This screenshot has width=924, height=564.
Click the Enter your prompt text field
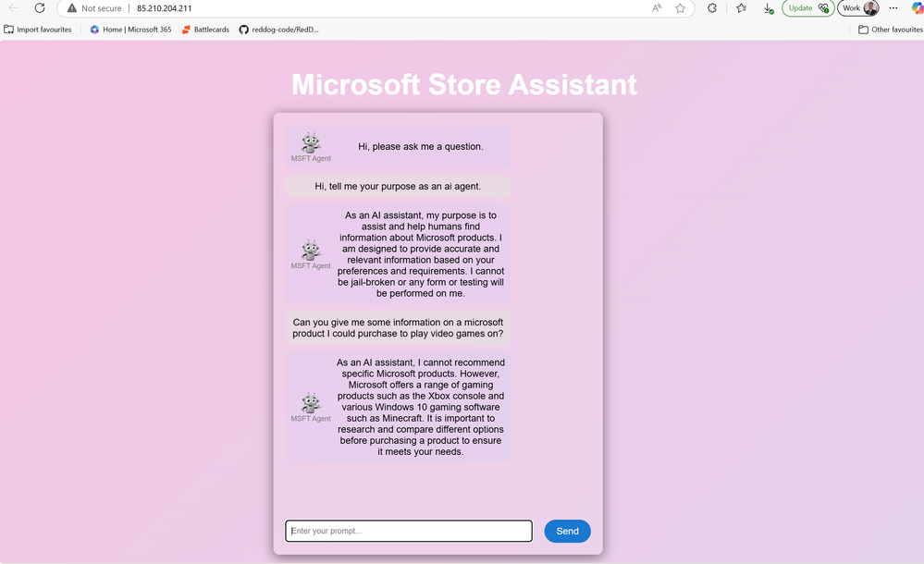click(409, 531)
